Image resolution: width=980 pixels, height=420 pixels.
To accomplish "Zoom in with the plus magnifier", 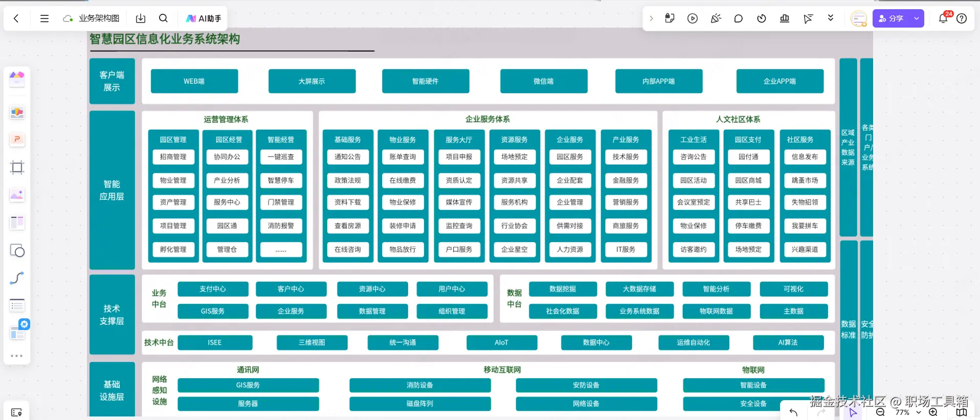I will [x=933, y=412].
